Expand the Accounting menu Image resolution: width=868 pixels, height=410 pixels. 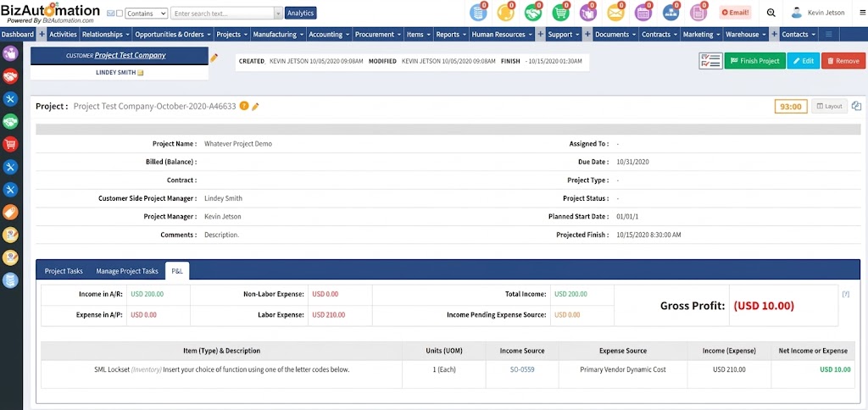330,34
